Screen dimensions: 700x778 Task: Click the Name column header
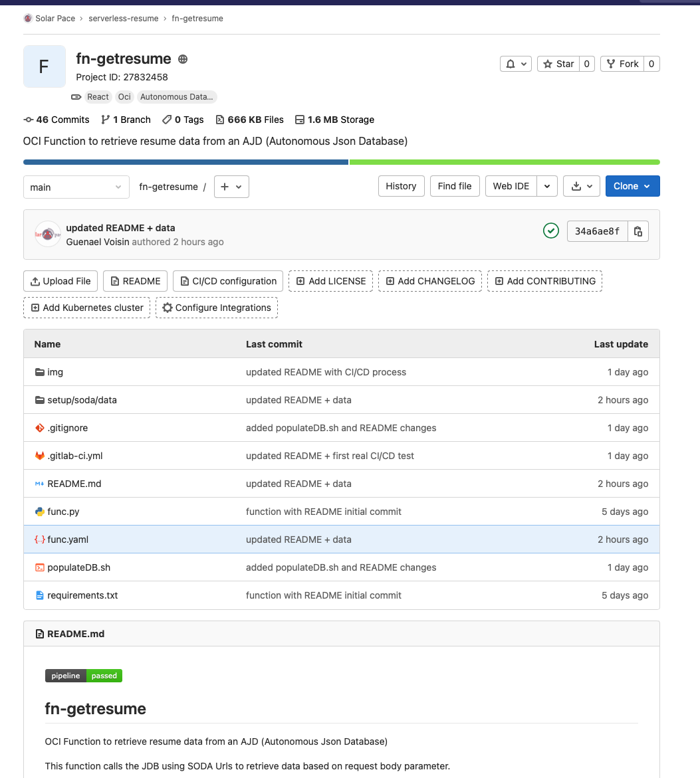pos(47,344)
